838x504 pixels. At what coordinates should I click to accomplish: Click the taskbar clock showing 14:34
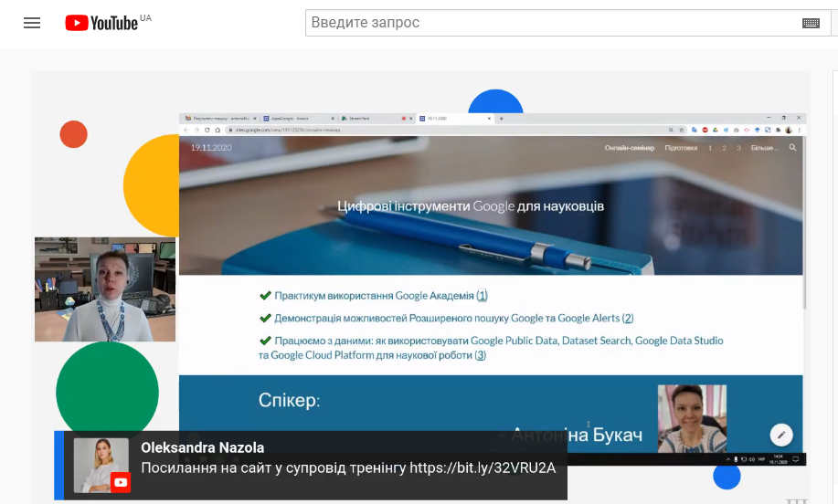[x=779, y=459]
